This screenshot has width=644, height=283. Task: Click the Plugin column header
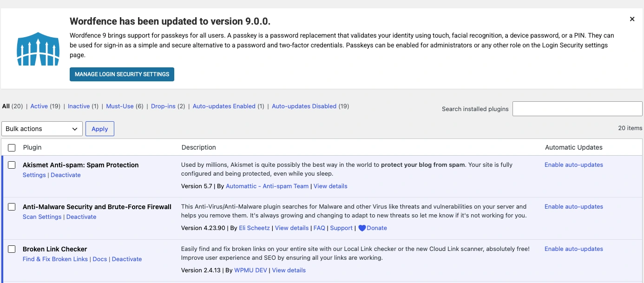(33, 147)
